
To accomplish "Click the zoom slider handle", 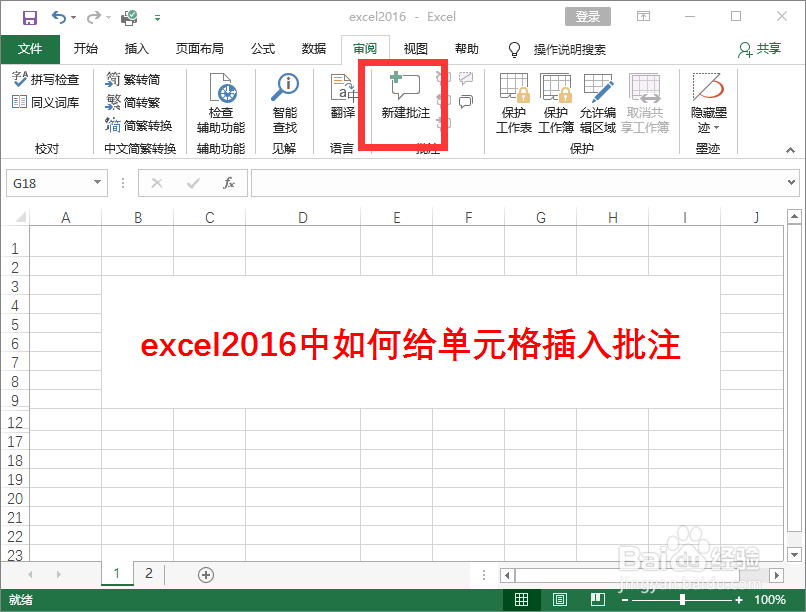I will [x=682, y=600].
